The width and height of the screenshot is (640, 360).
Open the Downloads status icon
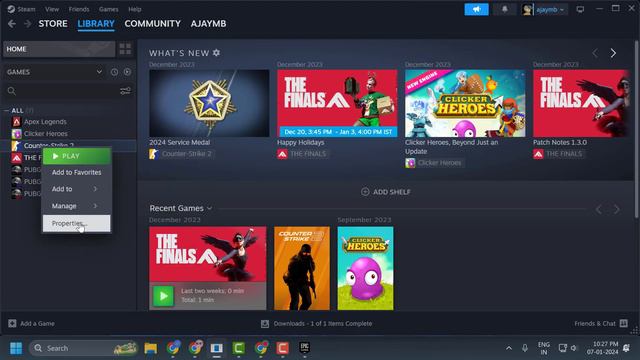pos(265,324)
